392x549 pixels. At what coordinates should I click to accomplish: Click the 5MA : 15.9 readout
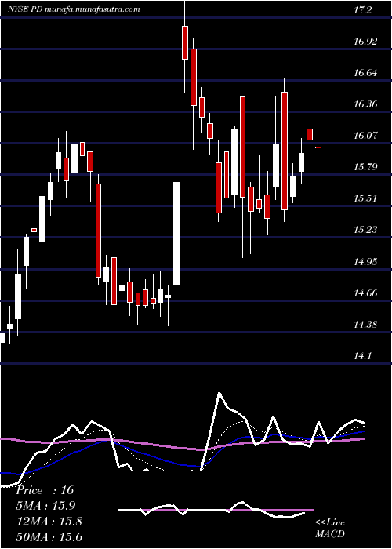click(46, 506)
